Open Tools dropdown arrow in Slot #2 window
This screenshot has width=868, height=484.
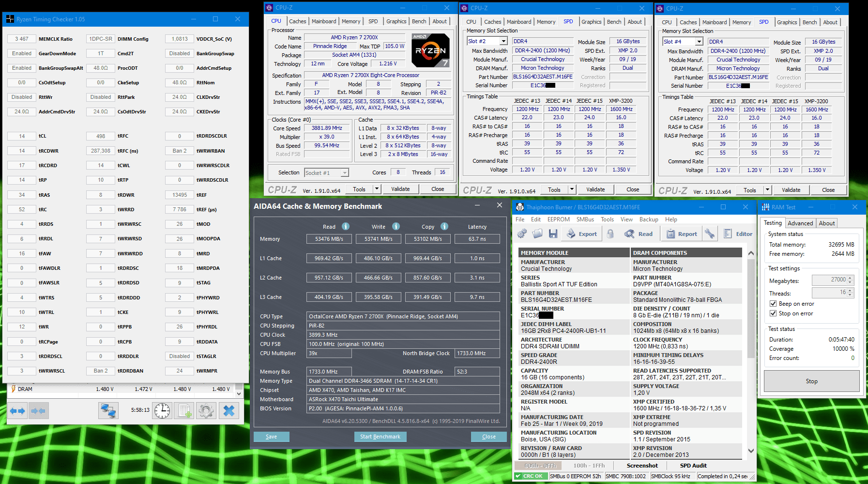point(572,189)
